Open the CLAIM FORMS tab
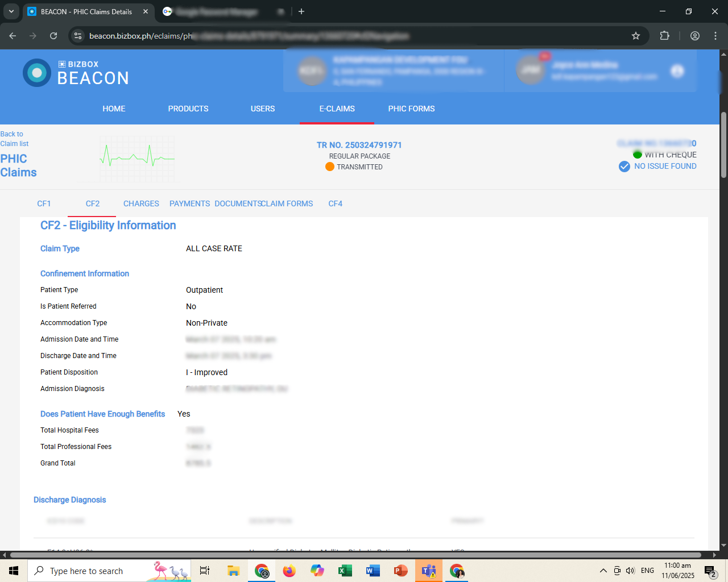 tap(287, 203)
